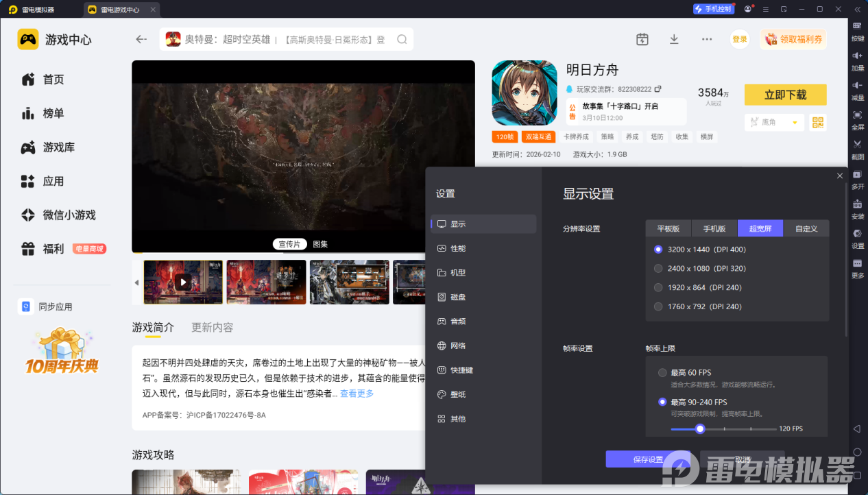Open the 其他 other settings
The width and height of the screenshot is (868, 495).
(x=483, y=418)
